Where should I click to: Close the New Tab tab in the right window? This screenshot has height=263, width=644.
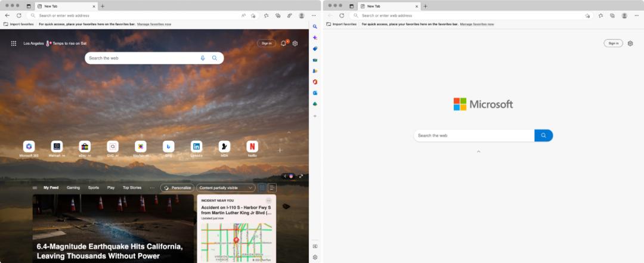point(417,6)
